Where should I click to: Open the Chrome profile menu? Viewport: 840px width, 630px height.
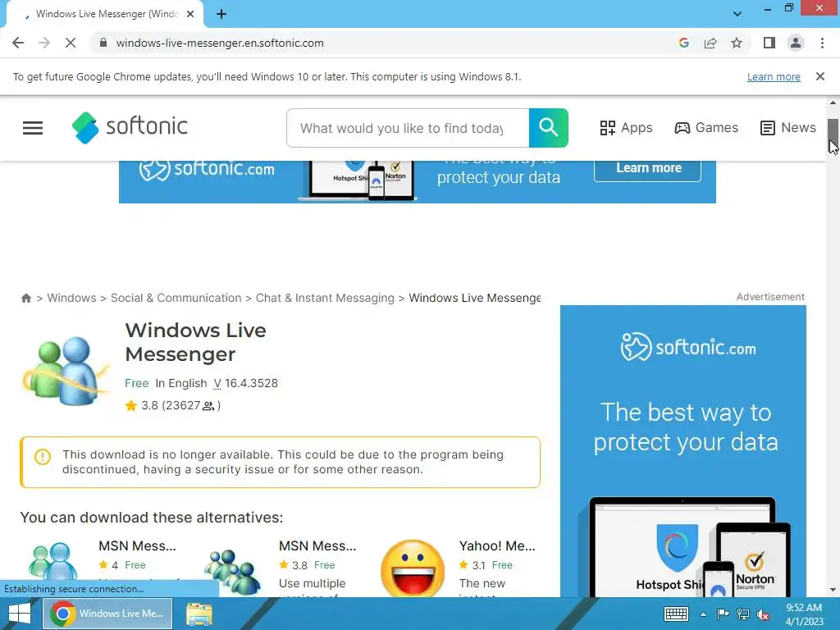click(x=796, y=43)
